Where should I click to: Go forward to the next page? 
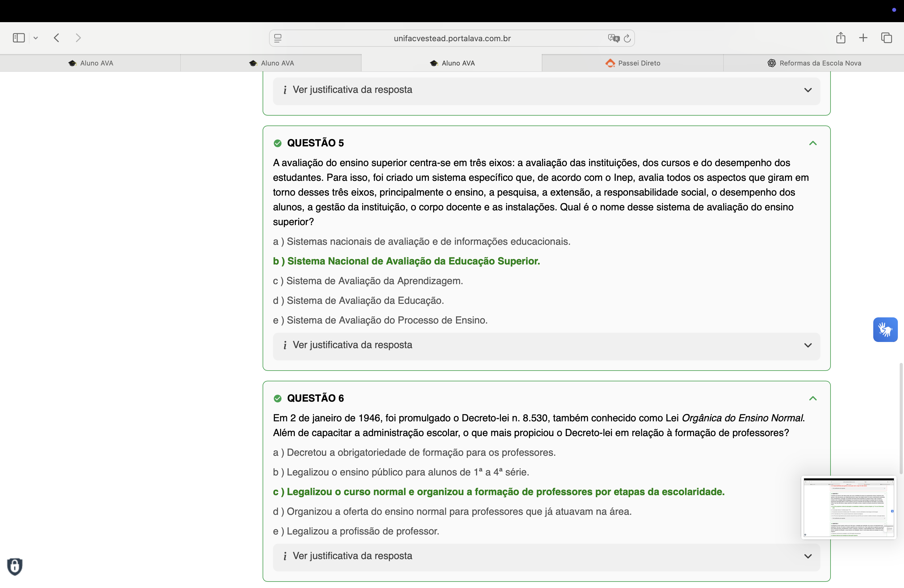78,38
